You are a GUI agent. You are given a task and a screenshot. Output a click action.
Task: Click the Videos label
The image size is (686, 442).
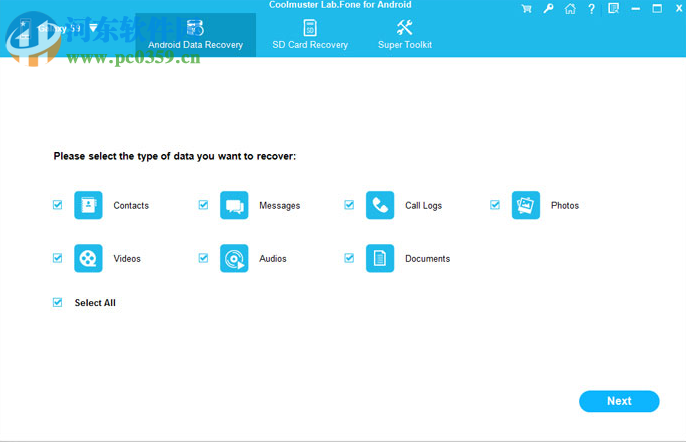click(x=127, y=259)
